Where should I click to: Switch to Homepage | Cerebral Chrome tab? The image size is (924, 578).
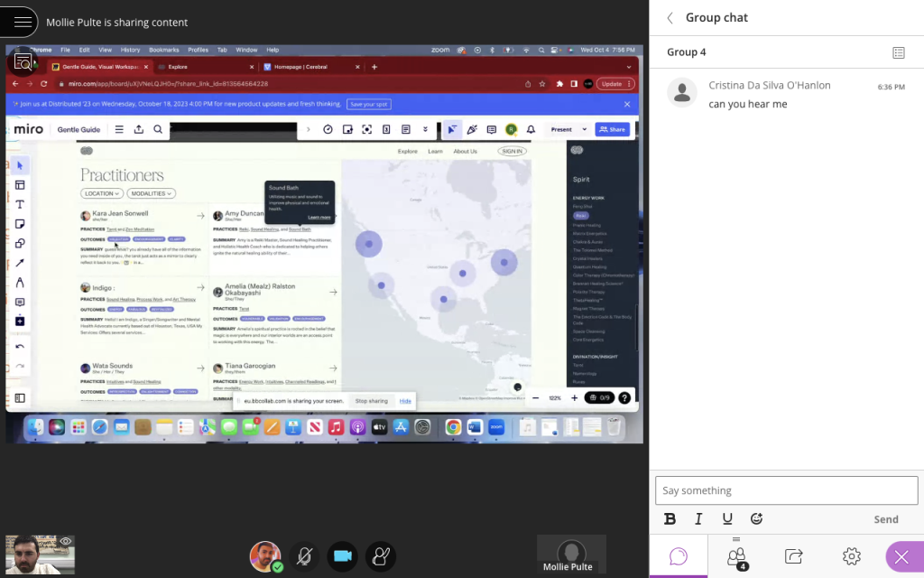(300, 67)
